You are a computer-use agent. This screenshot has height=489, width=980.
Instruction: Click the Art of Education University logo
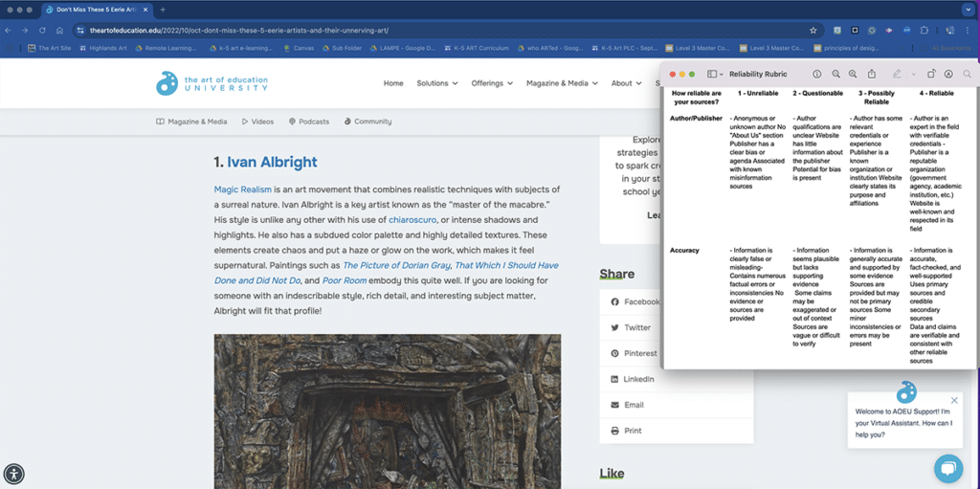pos(212,83)
